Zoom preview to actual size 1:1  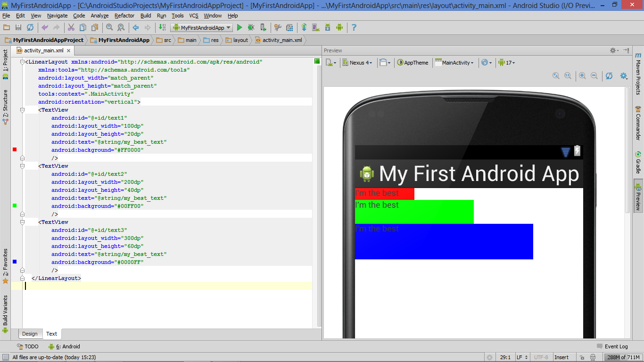[568, 76]
